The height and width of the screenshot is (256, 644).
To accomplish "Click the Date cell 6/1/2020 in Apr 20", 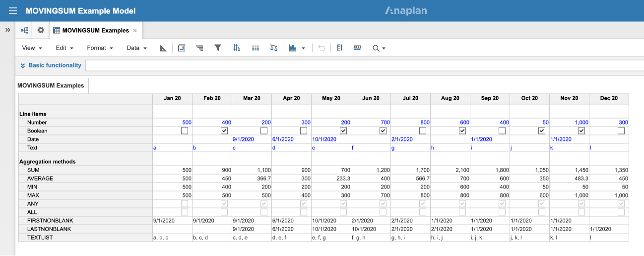I will pos(291,139).
